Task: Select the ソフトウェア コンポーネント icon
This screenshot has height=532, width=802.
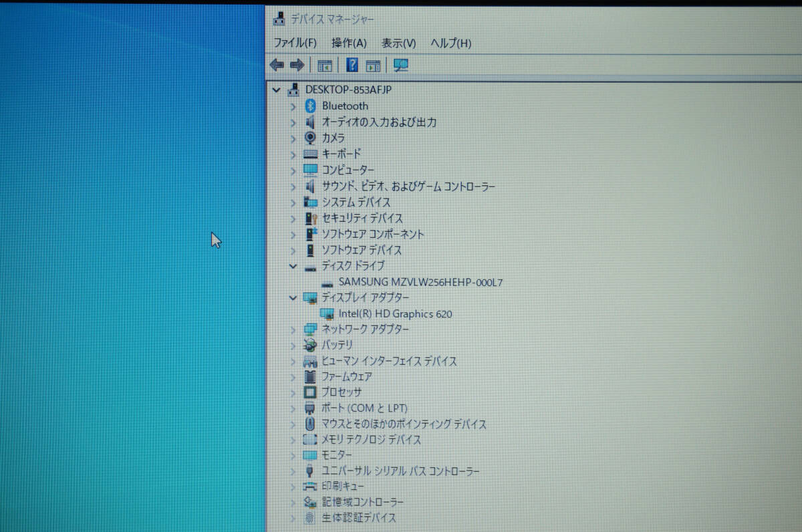Action: pos(311,234)
